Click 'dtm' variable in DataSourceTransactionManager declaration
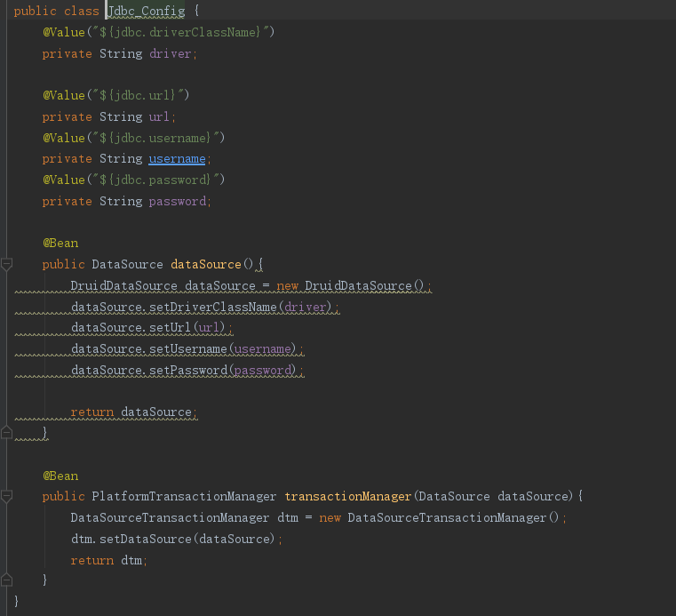The width and height of the screenshot is (676, 616). point(288,518)
